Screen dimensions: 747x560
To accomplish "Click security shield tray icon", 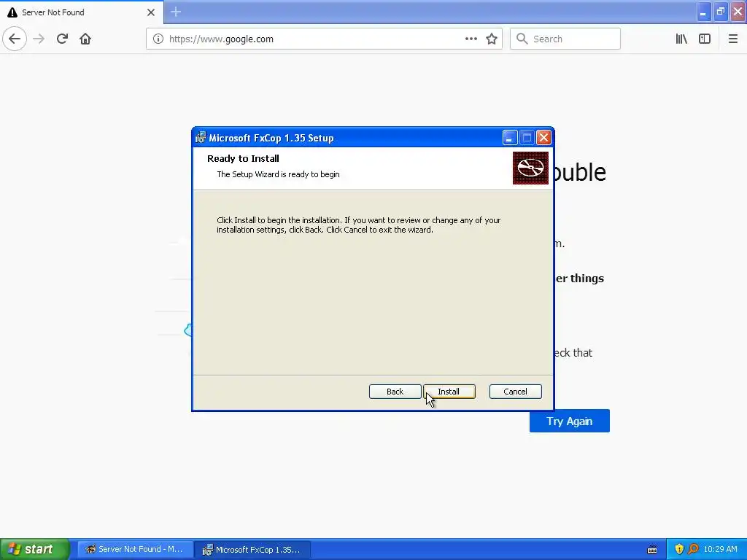I will 679,549.
